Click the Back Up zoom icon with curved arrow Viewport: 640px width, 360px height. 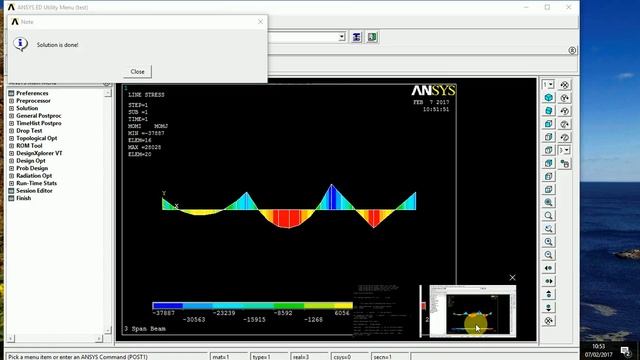549,229
